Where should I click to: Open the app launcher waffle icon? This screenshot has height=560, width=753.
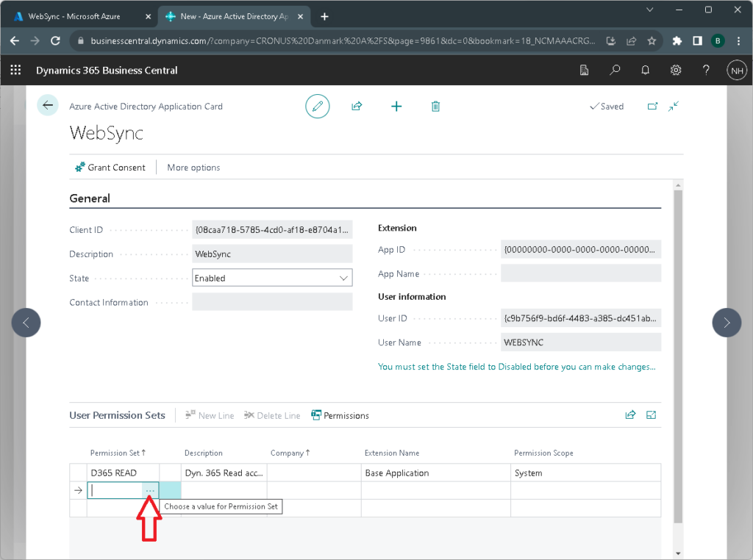(15, 71)
